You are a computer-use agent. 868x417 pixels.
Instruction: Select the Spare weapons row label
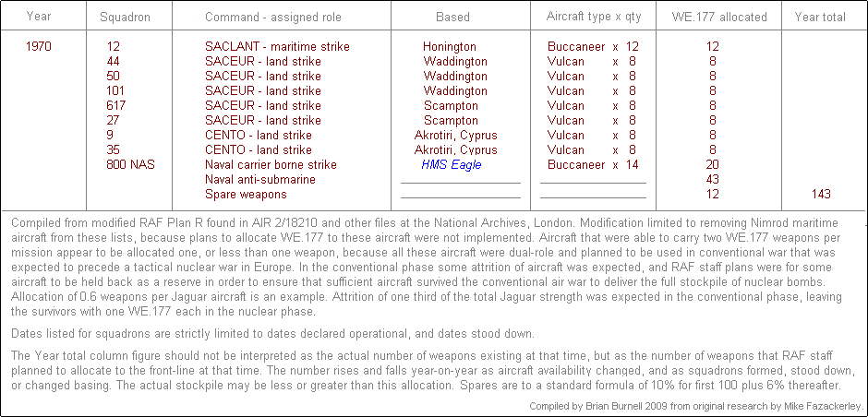tap(246, 195)
